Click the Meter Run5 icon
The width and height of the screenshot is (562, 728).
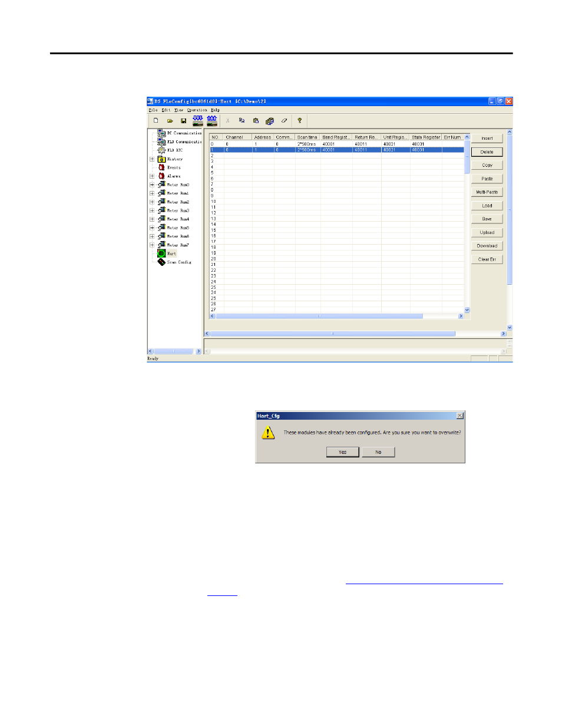point(161,228)
